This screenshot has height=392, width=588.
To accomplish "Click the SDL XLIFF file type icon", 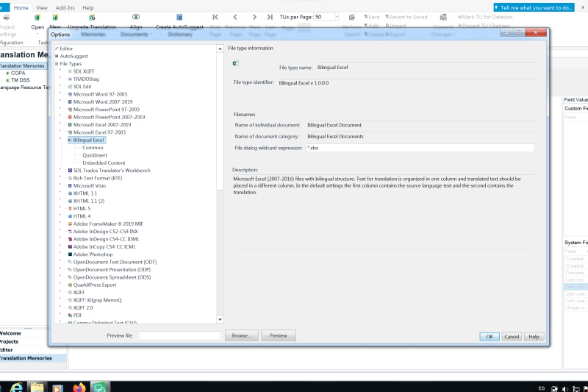I will point(70,71).
